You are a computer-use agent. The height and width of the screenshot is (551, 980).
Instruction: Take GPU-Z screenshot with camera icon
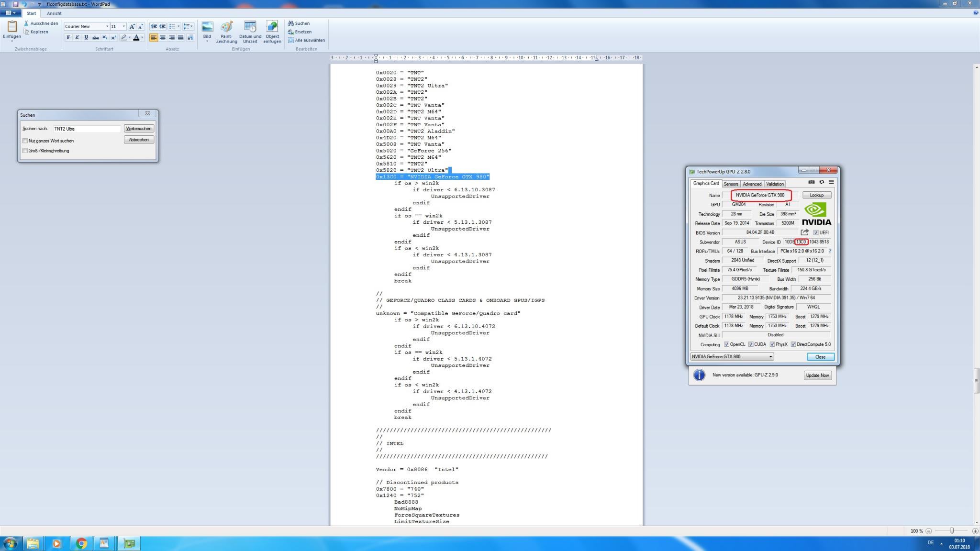pos(811,182)
